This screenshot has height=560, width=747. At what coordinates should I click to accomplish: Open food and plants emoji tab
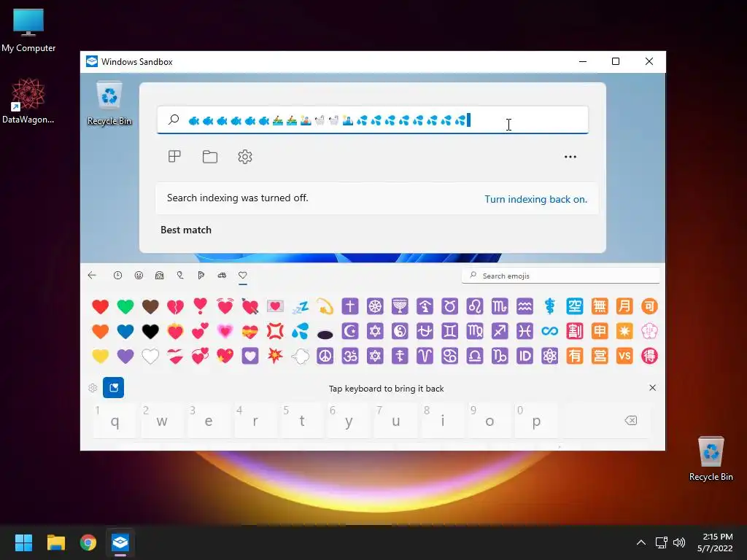pos(201,275)
